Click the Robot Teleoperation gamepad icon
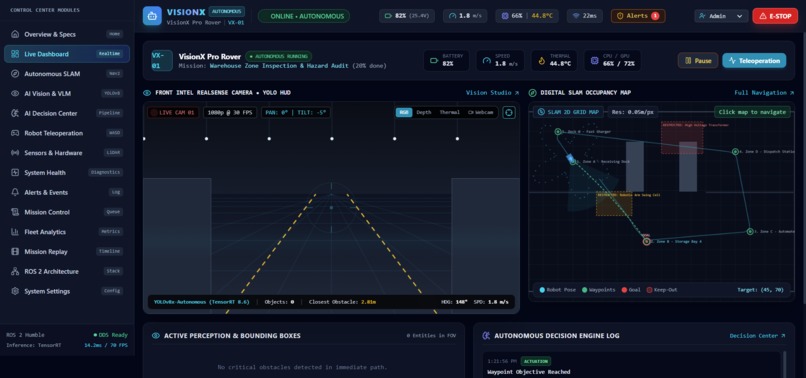This screenshot has width=806, height=378. [14, 133]
